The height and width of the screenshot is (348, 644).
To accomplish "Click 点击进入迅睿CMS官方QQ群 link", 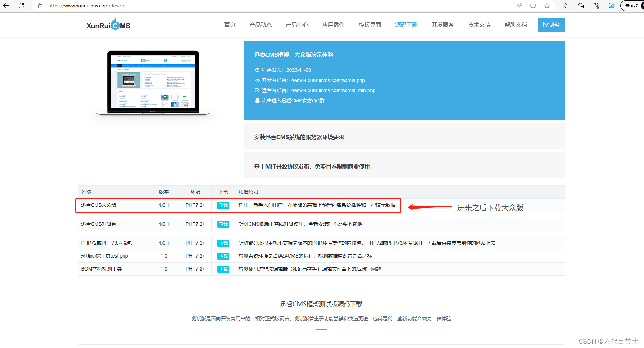I will (293, 101).
